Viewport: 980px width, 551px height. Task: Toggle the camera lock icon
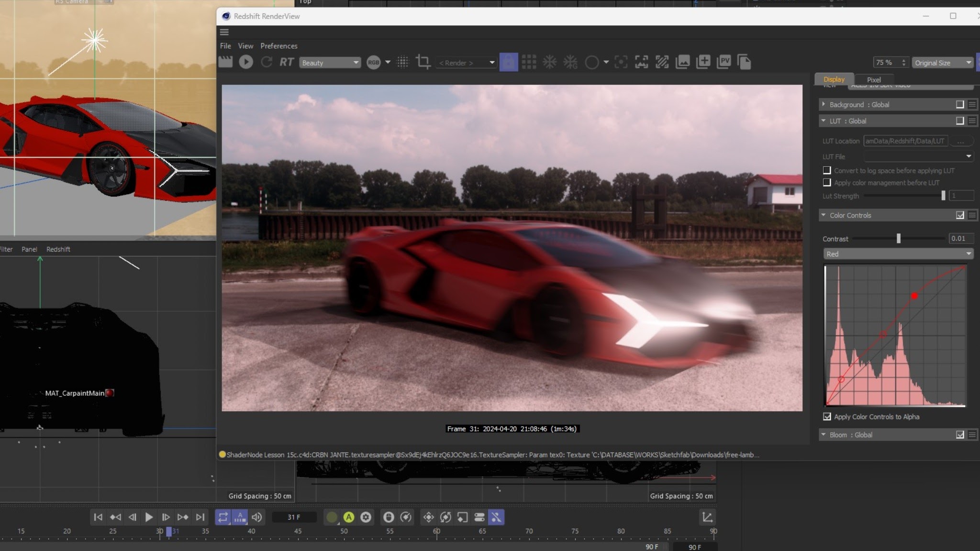508,62
